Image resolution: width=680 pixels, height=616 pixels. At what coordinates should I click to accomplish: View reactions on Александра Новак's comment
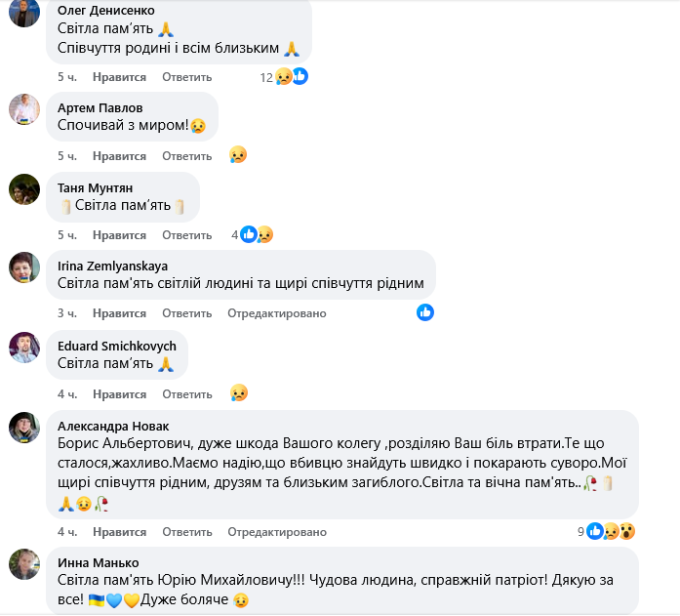tap(611, 531)
